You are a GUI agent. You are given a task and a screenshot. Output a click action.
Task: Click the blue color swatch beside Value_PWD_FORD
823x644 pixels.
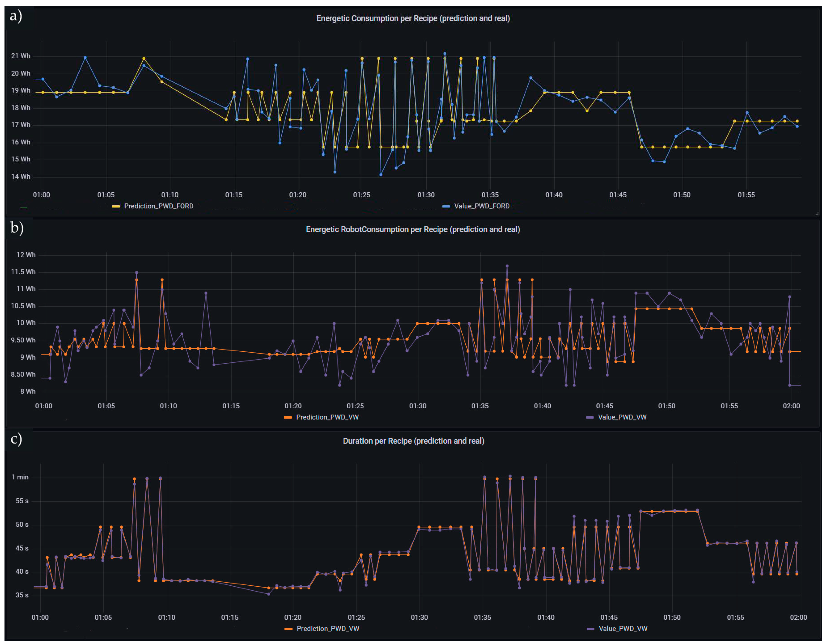tap(446, 206)
